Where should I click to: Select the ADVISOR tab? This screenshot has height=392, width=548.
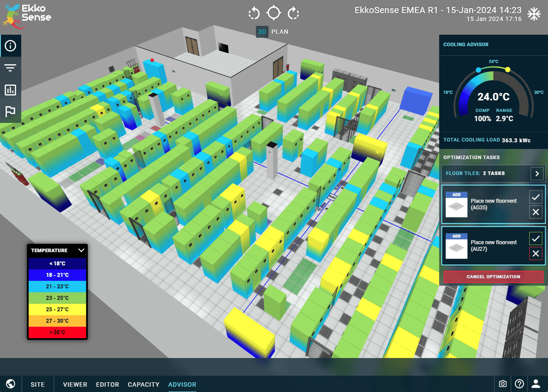coord(182,385)
